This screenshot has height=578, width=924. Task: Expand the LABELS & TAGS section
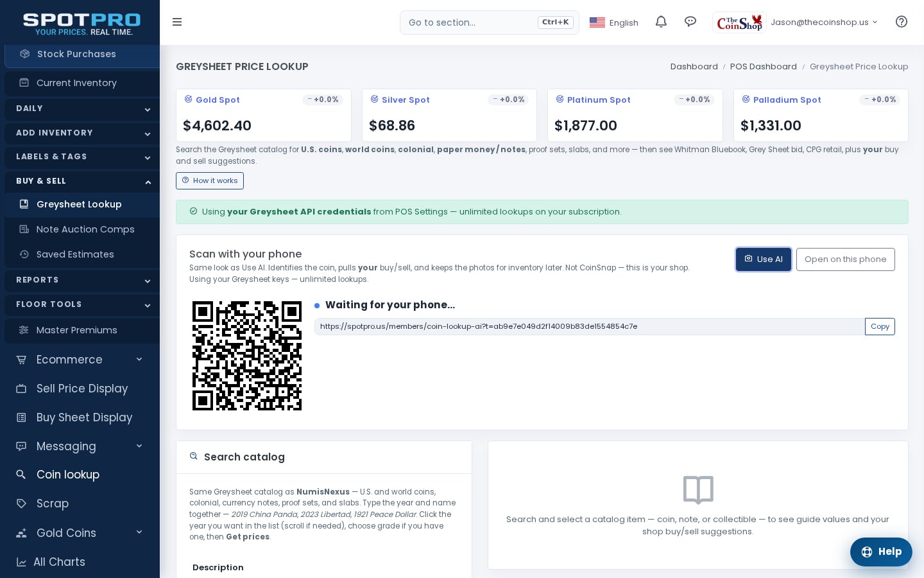click(x=82, y=157)
